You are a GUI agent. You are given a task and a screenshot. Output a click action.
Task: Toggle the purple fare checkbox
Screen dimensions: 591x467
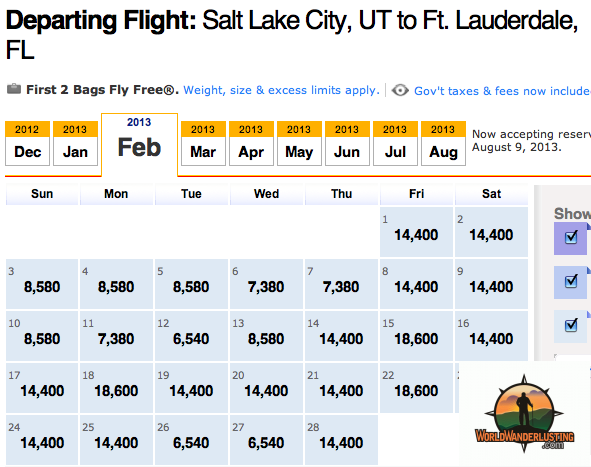click(571, 237)
